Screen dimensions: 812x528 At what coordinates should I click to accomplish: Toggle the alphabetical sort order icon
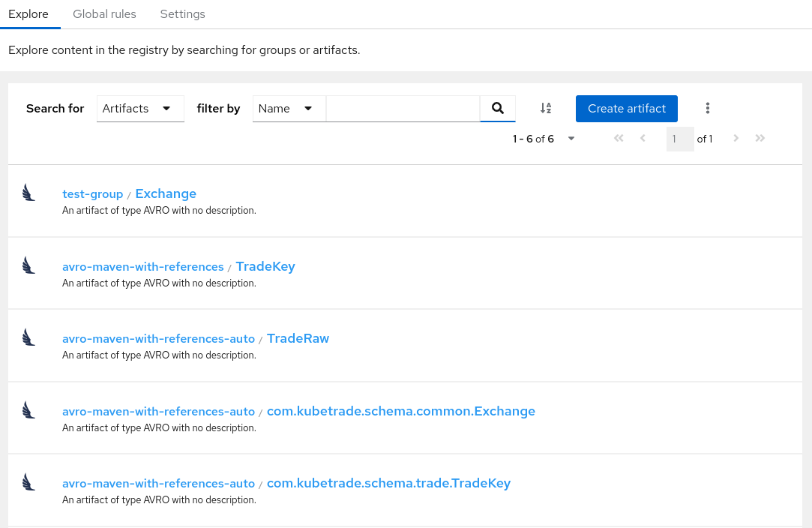pos(546,108)
